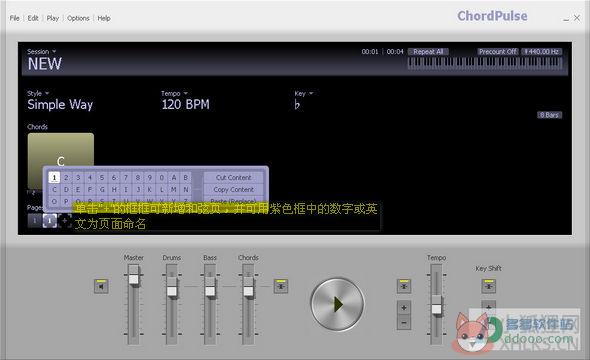Open the Options menu

coord(78,18)
